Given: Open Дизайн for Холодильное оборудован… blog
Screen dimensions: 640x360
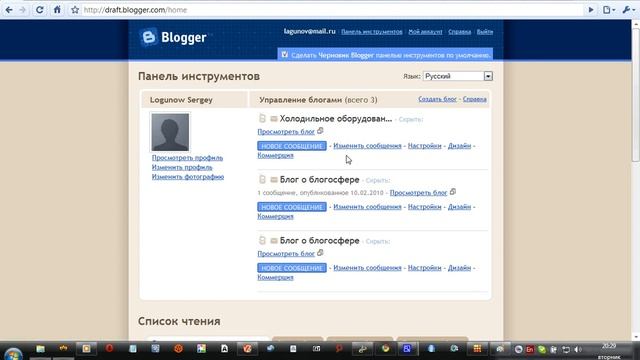Looking at the screenshot, I should pyautogui.click(x=459, y=146).
